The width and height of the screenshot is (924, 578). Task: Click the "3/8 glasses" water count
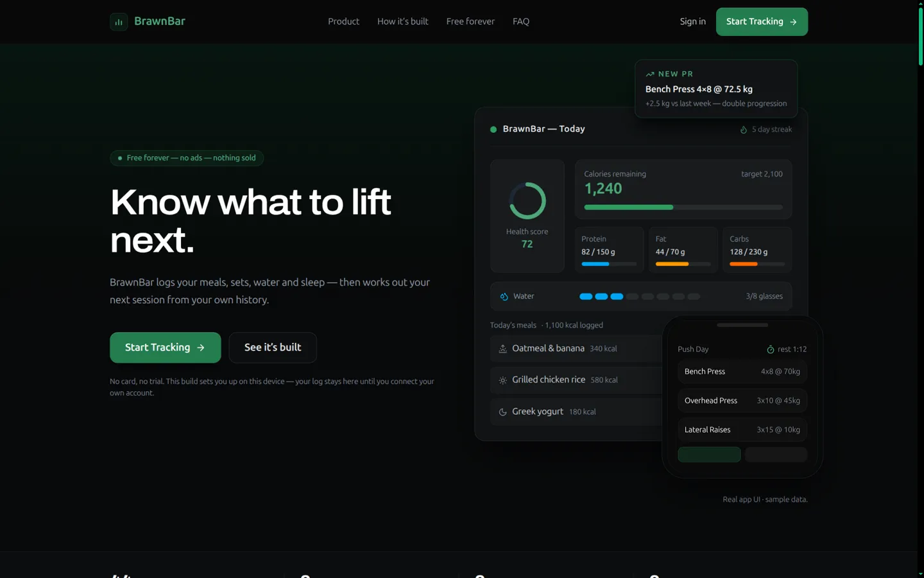point(764,297)
